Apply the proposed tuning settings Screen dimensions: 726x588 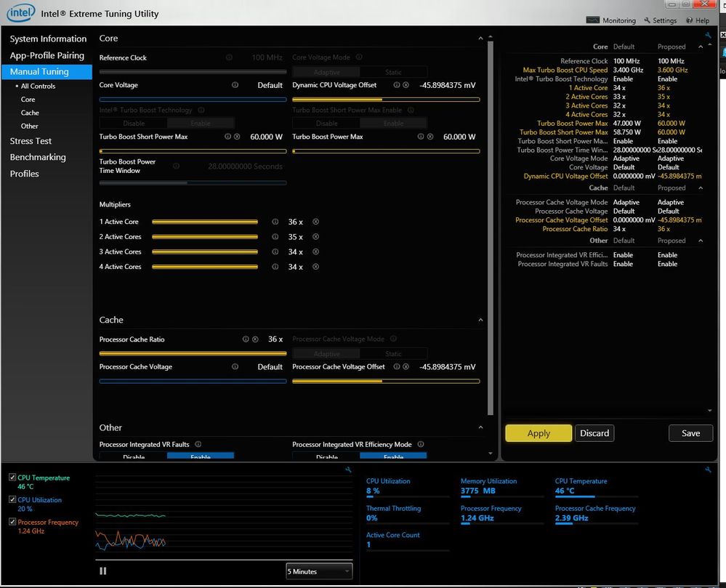[x=539, y=433]
